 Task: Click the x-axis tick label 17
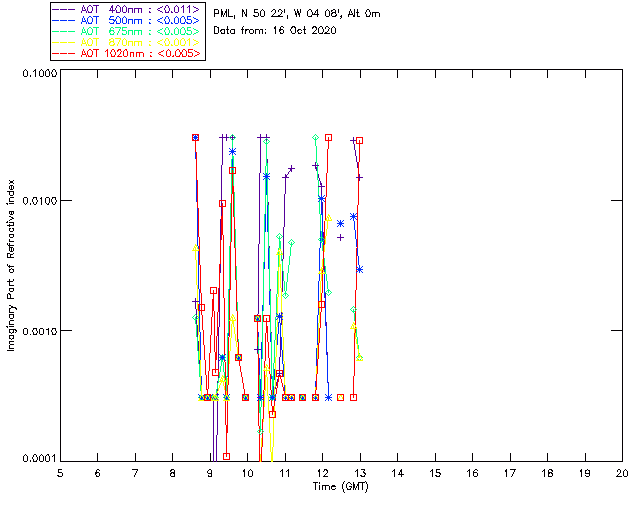tap(510, 473)
